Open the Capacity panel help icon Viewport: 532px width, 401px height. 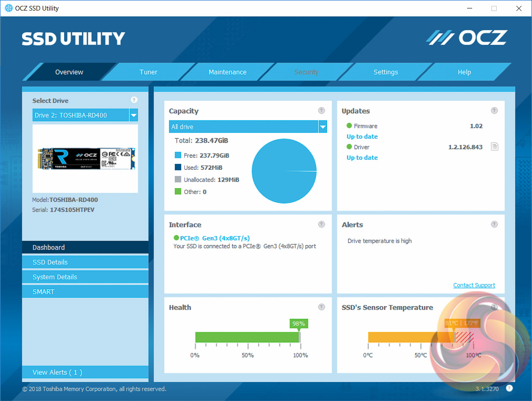point(322,110)
